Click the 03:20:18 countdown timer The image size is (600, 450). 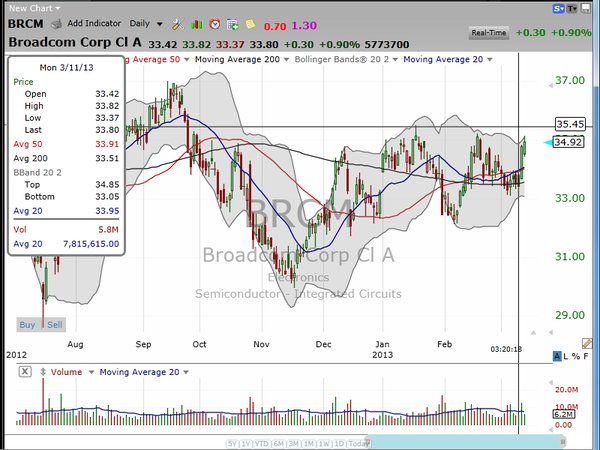pos(506,349)
